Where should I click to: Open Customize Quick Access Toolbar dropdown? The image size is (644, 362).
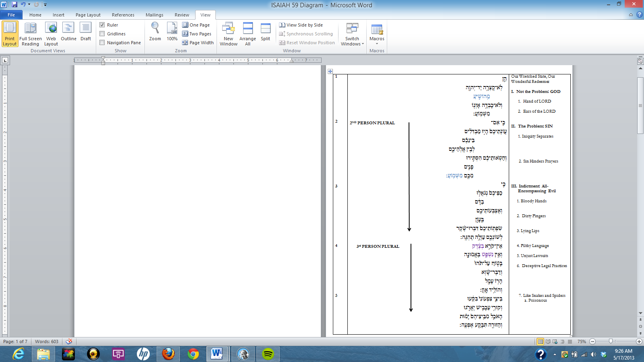(45, 5)
